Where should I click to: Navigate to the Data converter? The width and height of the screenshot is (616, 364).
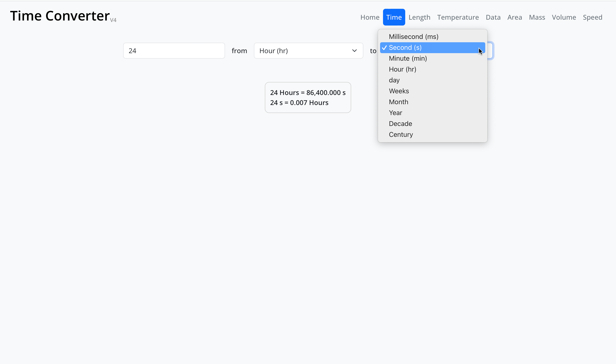pyautogui.click(x=493, y=17)
